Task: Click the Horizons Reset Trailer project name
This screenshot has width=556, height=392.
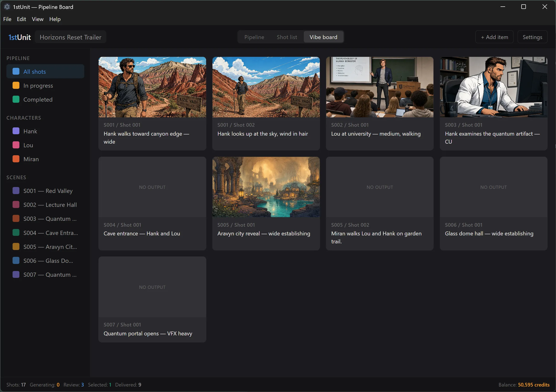Action: coord(71,37)
